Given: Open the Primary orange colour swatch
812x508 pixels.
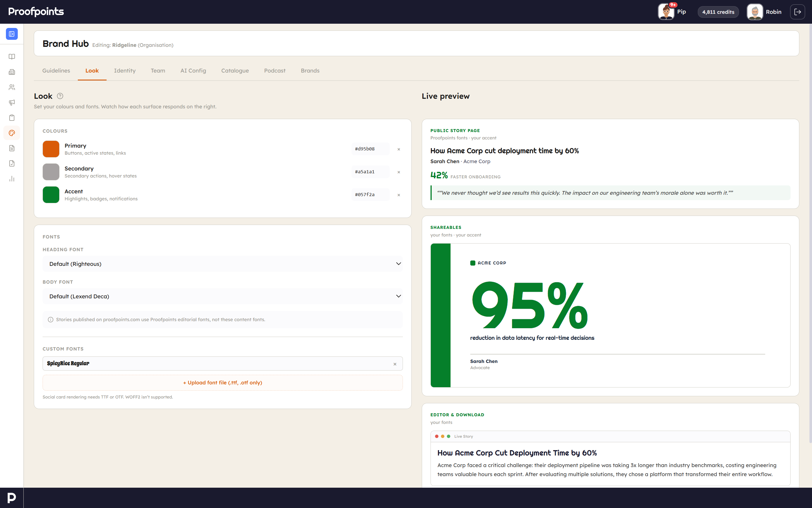Looking at the screenshot, I should 51,149.
